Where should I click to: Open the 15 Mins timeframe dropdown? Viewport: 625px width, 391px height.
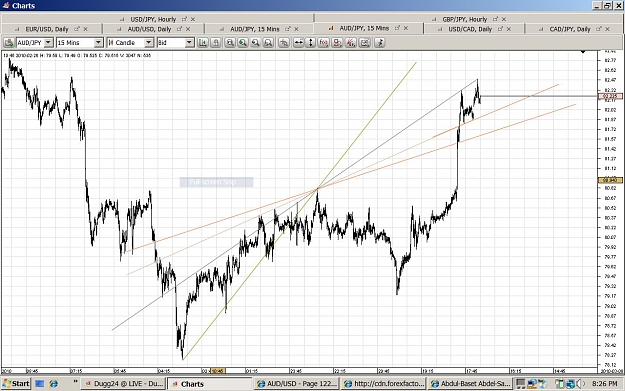[98, 43]
